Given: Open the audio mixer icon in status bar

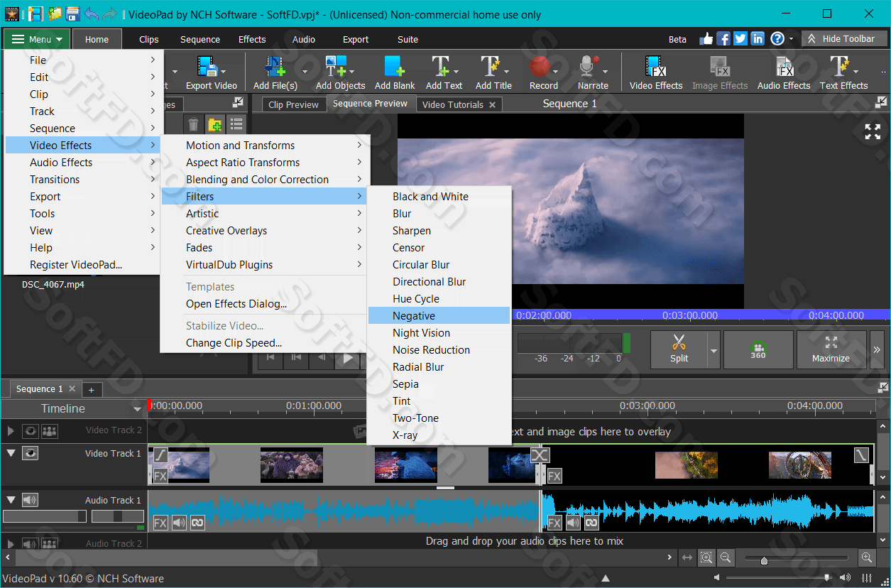Looking at the screenshot, I should point(867,578).
